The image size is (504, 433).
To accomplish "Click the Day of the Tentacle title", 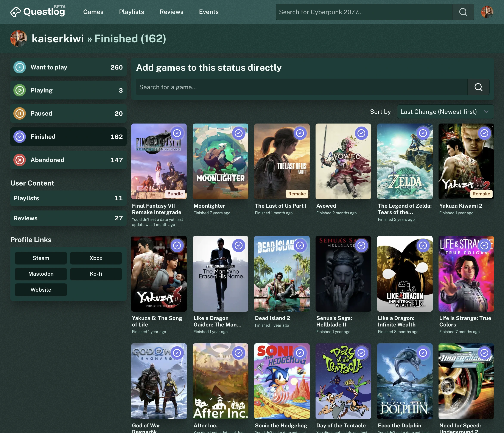I will [x=341, y=425].
